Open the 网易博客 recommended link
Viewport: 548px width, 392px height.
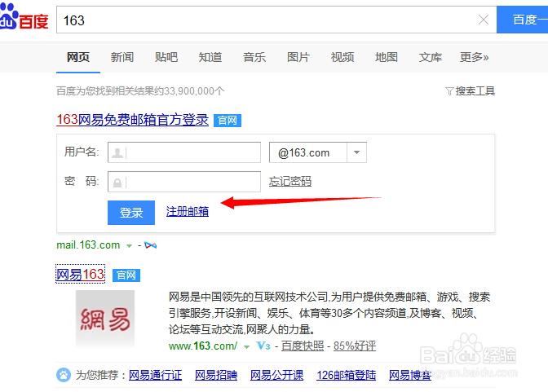(410, 375)
